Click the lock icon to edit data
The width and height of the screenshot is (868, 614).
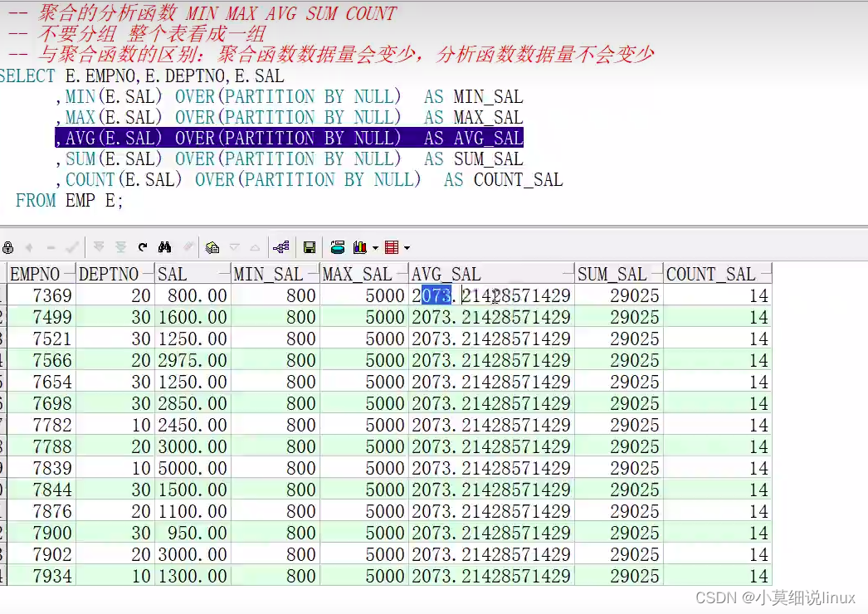click(7, 247)
